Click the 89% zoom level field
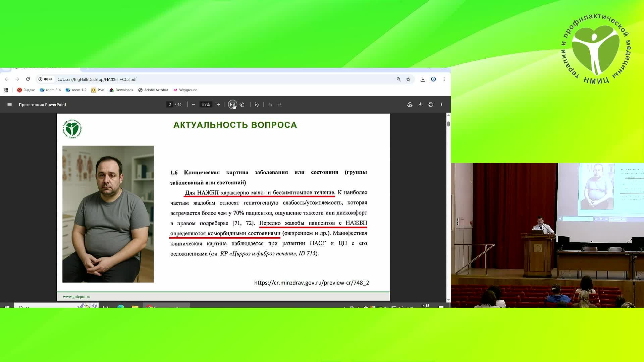The height and width of the screenshot is (362, 644). (x=206, y=105)
